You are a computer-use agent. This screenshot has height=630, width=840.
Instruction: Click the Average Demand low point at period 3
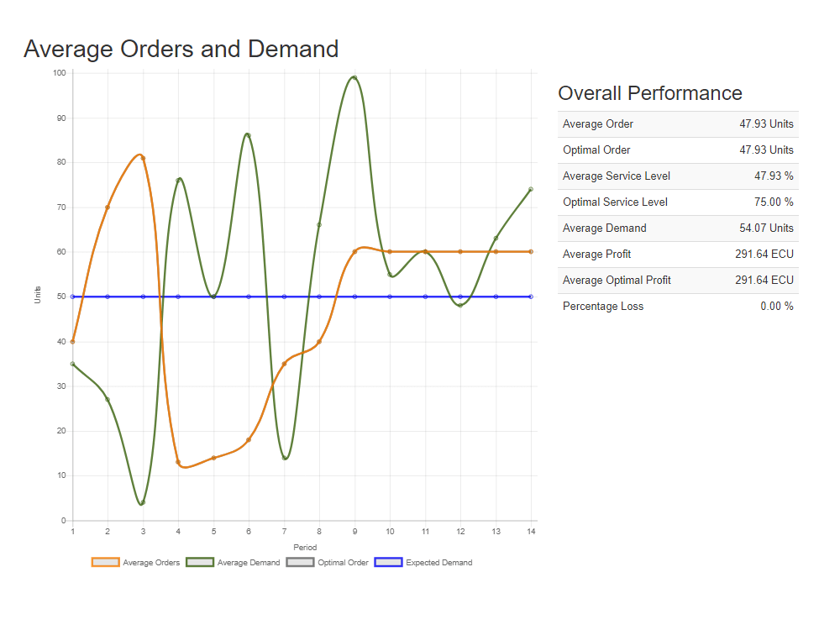click(x=143, y=502)
